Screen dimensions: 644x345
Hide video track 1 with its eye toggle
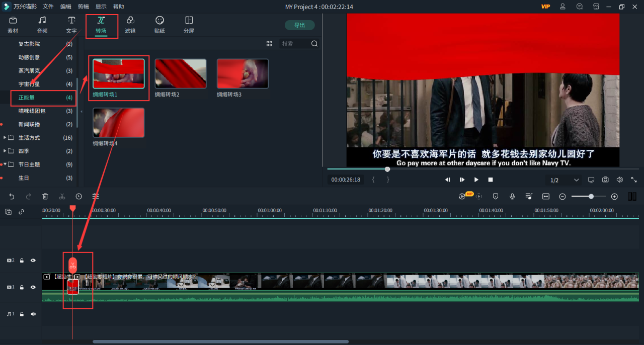pos(33,287)
